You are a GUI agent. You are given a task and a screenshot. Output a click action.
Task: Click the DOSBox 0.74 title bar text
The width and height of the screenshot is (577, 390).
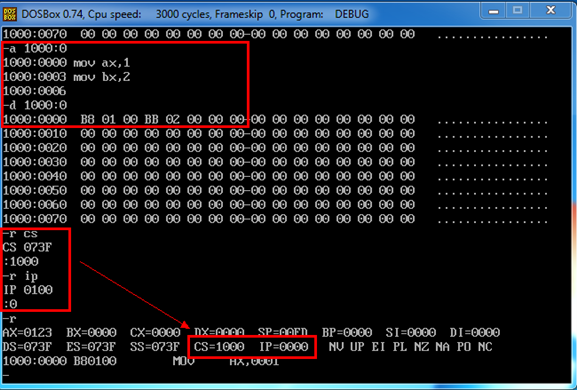(x=195, y=14)
